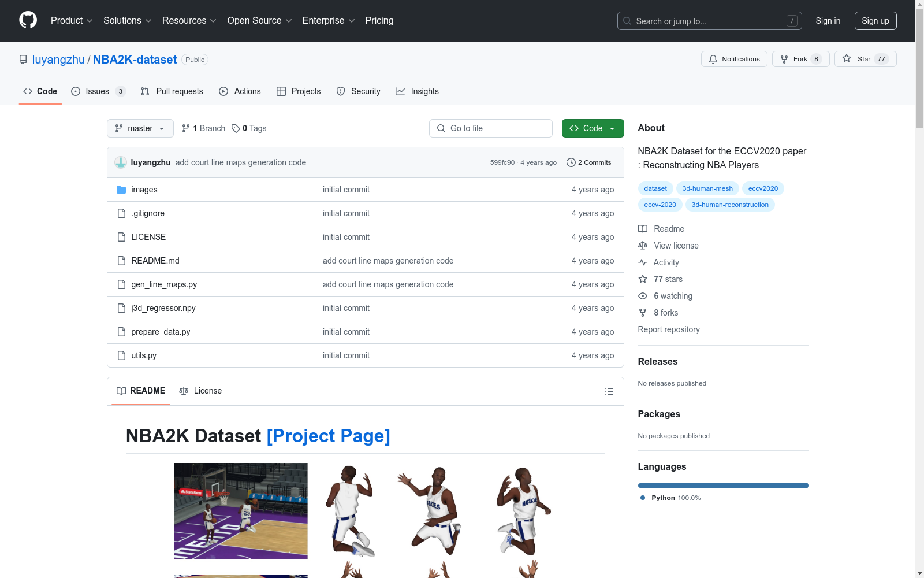Switch to the Code tab

[40, 91]
